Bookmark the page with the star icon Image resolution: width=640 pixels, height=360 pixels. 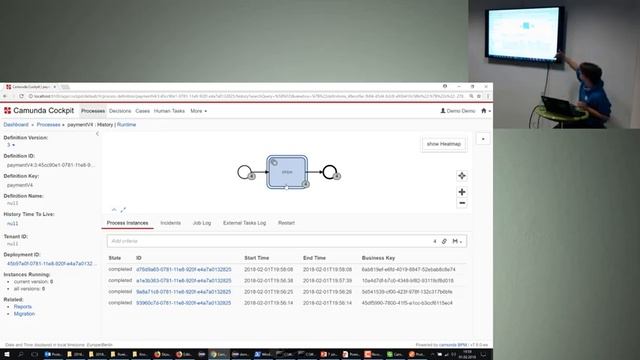pyautogui.click(x=479, y=96)
